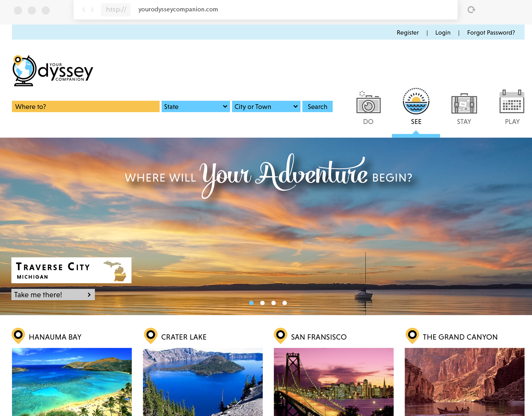Open the State dropdown
This screenshot has height=416, width=532.
pyautogui.click(x=196, y=107)
